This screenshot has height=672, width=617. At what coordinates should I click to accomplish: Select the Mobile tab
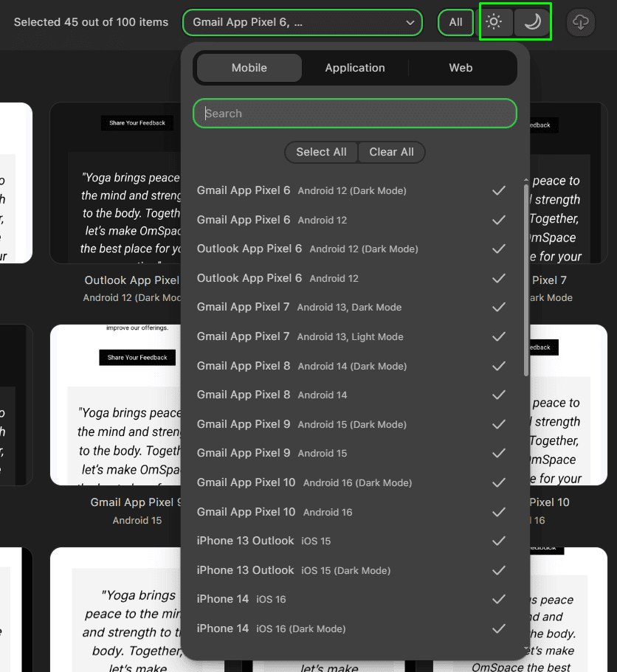[249, 68]
